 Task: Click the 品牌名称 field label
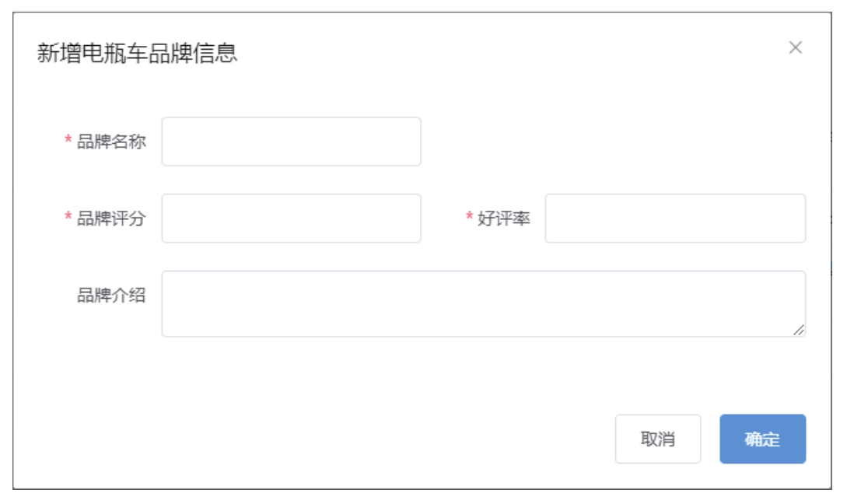111,142
